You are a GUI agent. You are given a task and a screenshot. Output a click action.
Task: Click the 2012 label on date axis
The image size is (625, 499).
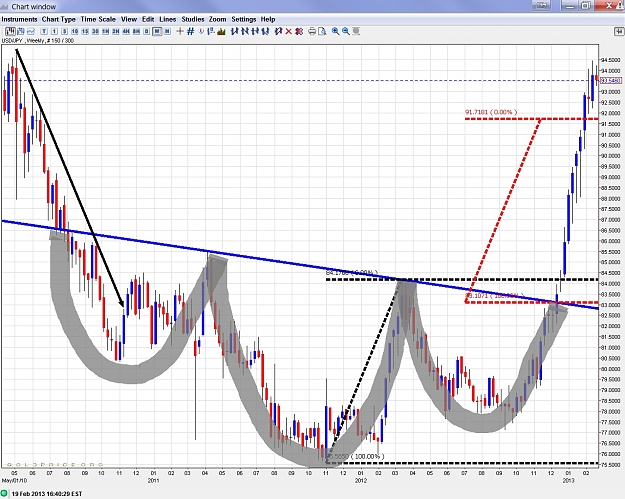pos(360,481)
